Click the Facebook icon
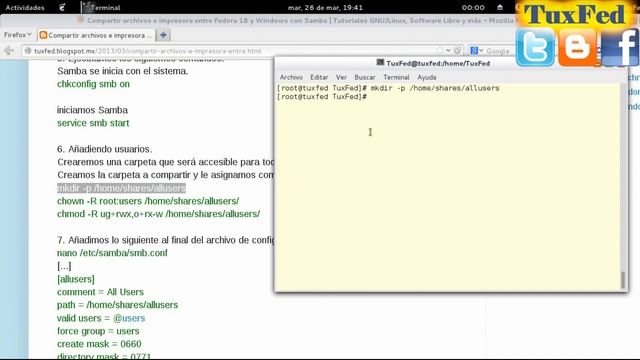The height and width of the screenshot is (360, 640). [x=620, y=47]
